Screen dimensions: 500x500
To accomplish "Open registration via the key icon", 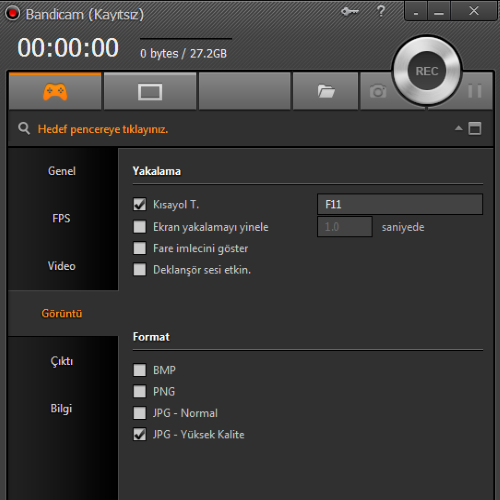I will 350,12.
